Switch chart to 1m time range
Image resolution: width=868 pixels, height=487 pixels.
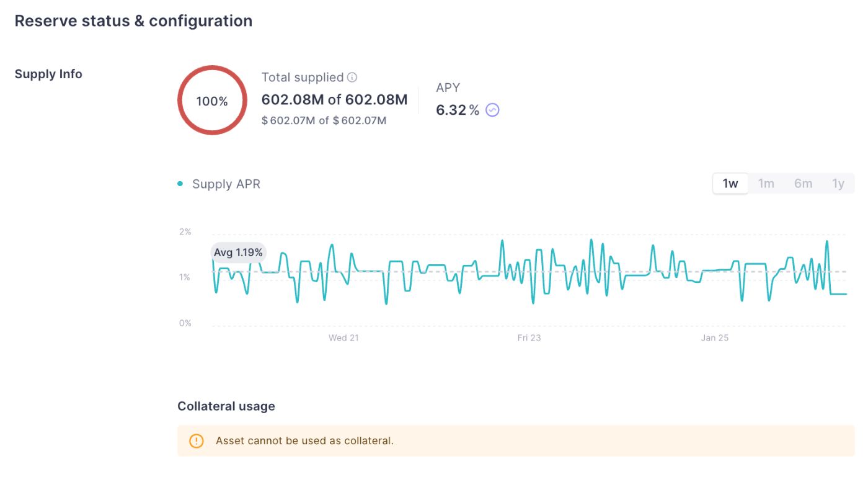[x=766, y=184]
